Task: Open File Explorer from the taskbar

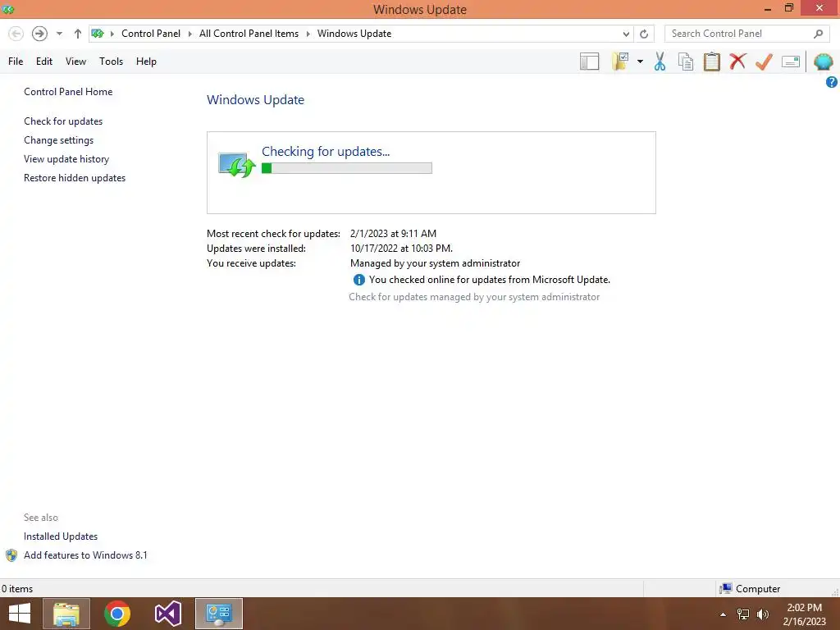Action: 66,614
